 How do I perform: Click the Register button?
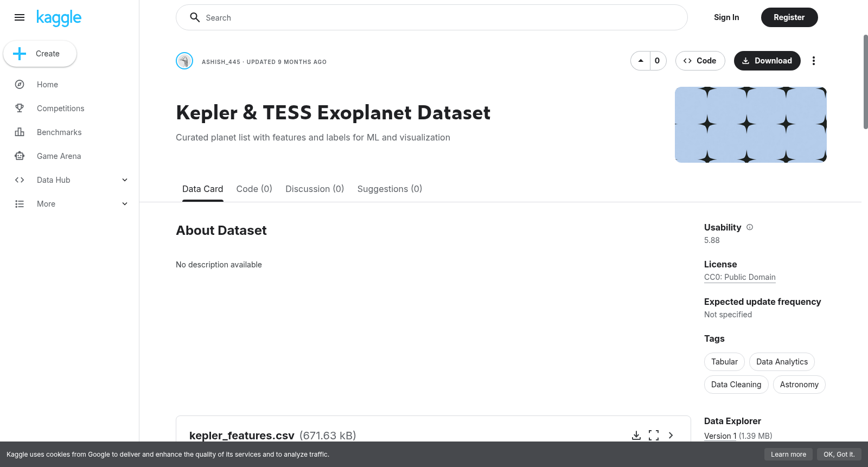[x=789, y=17]
